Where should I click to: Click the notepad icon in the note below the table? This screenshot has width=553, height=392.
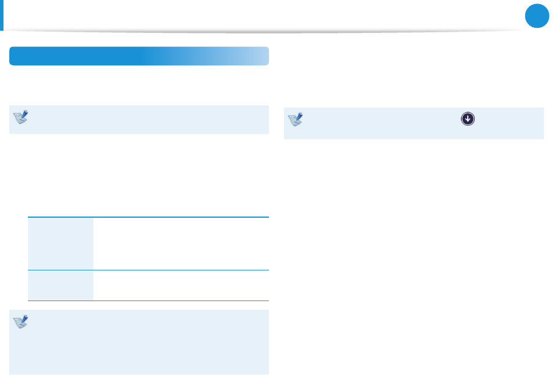tap(21, 321)
